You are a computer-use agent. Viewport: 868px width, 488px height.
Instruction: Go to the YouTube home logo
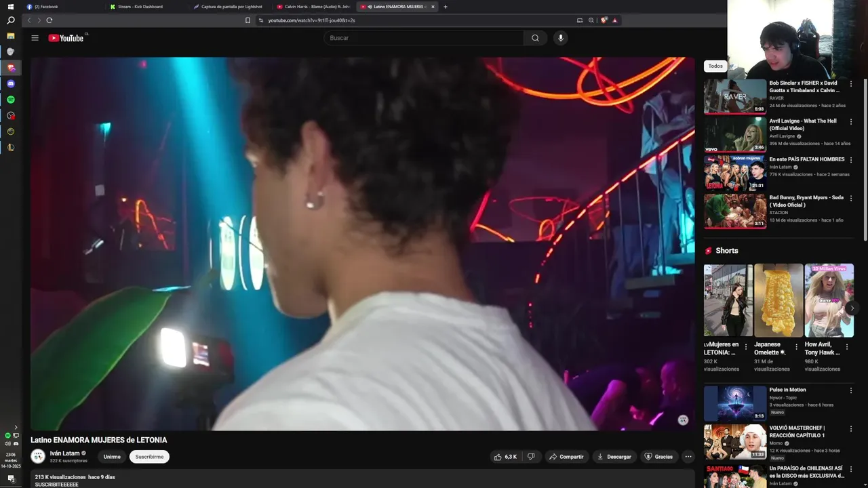[x=66, y=38]
